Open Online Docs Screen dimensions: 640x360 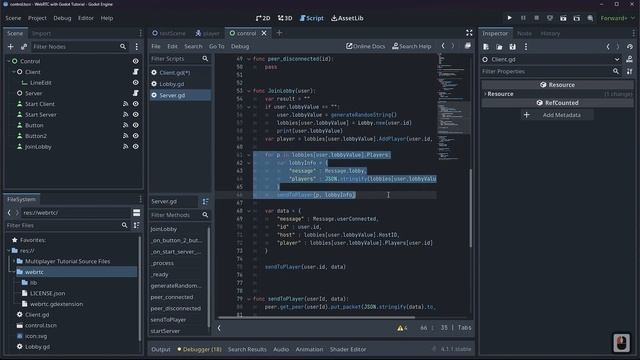(366, 47)
